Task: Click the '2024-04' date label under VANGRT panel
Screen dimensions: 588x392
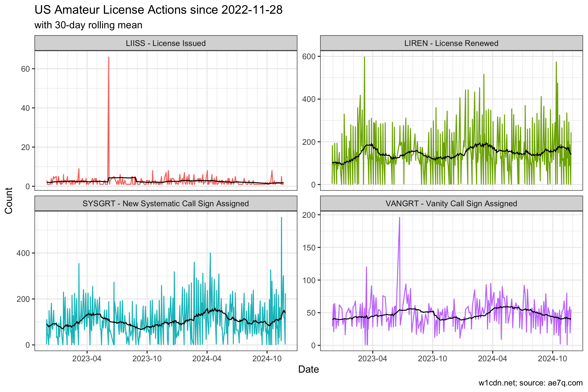Action: 492,358
